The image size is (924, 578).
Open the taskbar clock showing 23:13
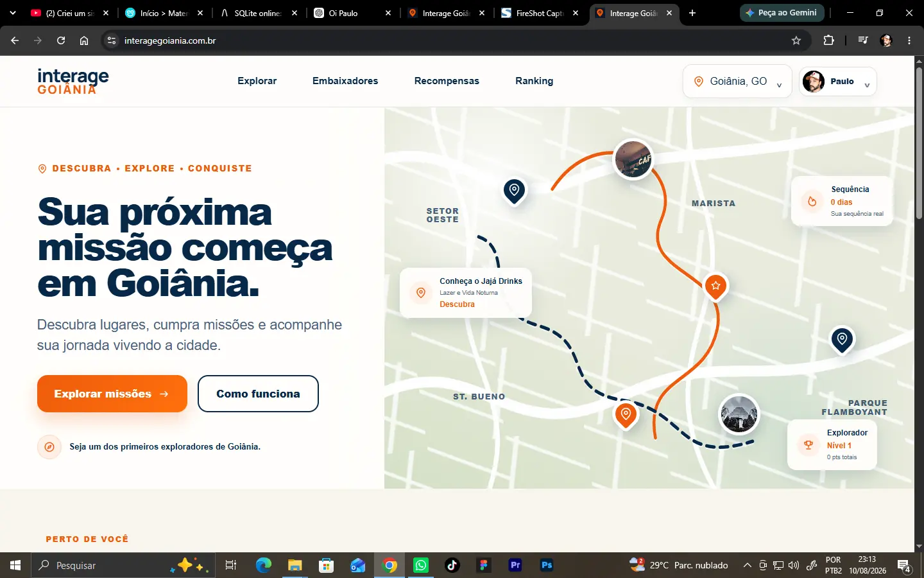(x=867, y=565)
